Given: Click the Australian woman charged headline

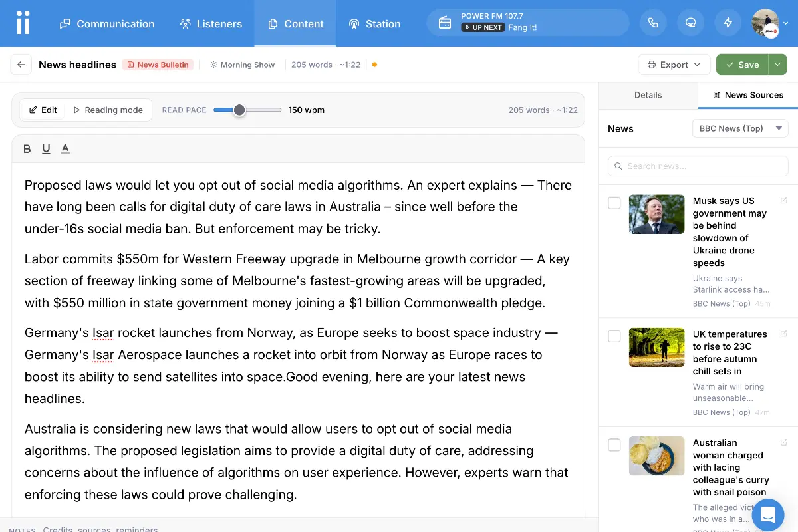Looking at the screenshot, I should pyautogui.click(x=731, y=467).
